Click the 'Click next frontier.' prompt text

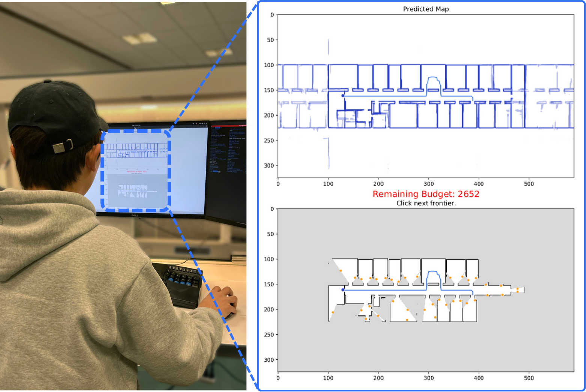tap(426, 203)
